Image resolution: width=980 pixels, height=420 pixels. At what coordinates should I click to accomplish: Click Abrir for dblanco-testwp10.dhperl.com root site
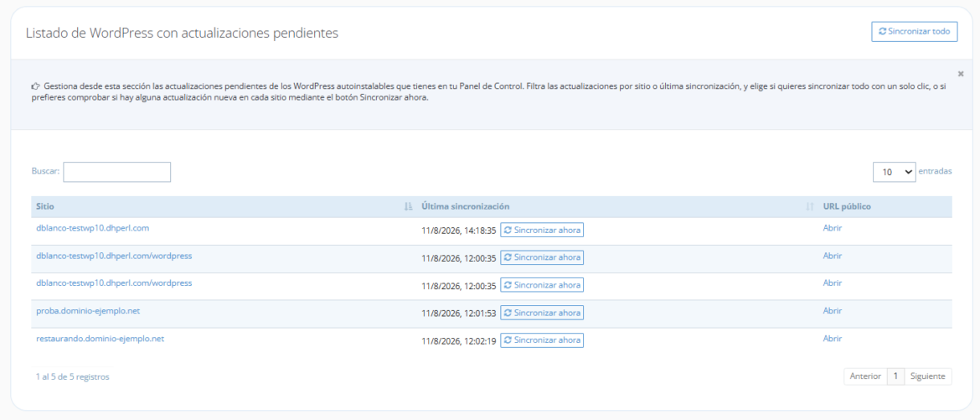(x=833, y=228)
